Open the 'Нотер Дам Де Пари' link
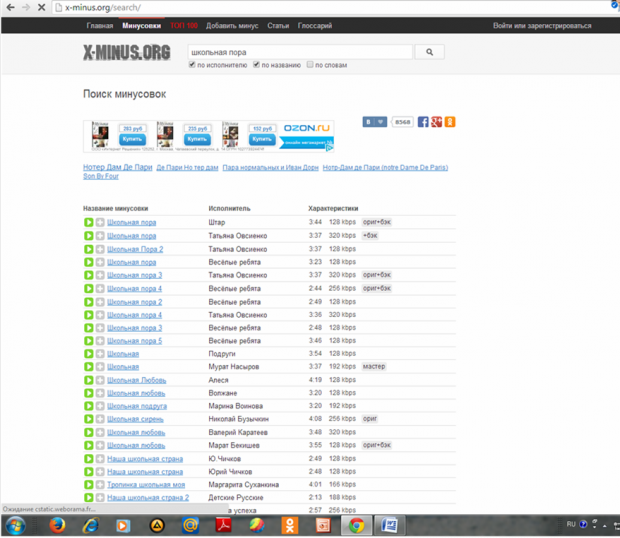The image size is (620, 538). point(117,167)
